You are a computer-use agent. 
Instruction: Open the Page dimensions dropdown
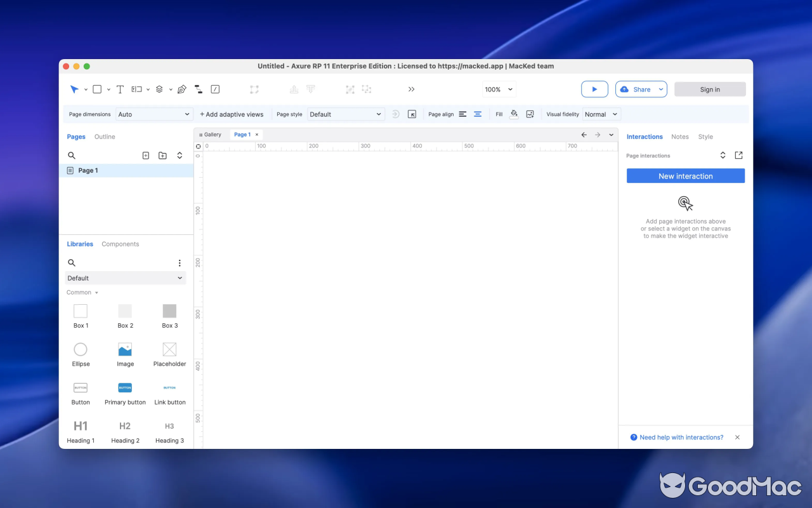[x=154, y=114]
